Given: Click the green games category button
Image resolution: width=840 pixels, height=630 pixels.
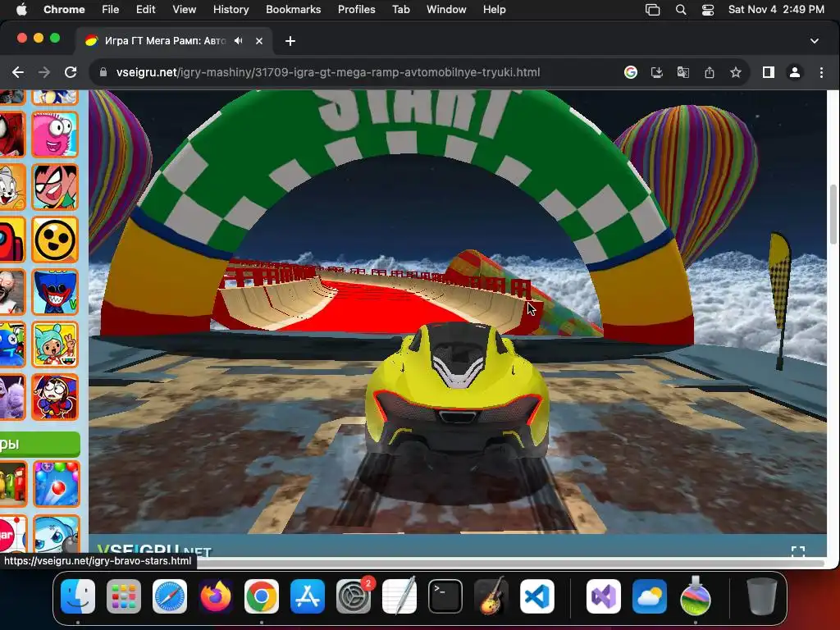Looking at the screenshot, I should click(39, 444).
